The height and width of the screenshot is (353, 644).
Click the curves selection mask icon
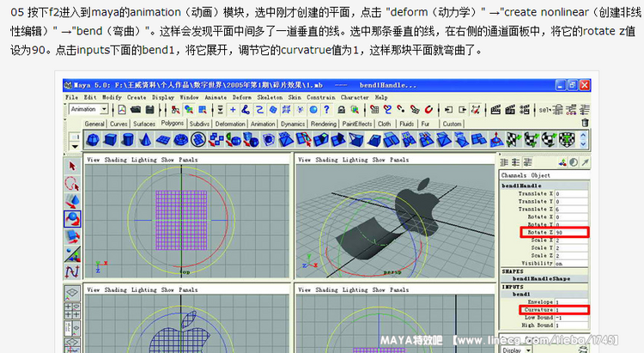tap(259, 110)
